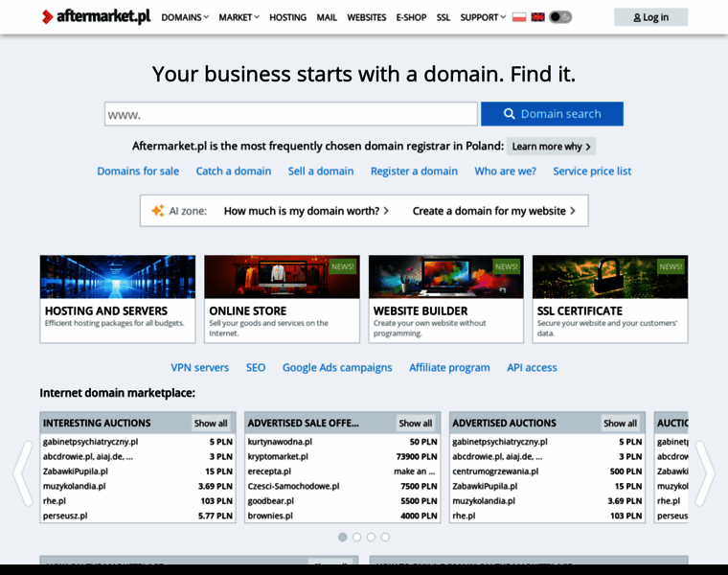Select first carousel pagination dot

(x=343, y=537)
